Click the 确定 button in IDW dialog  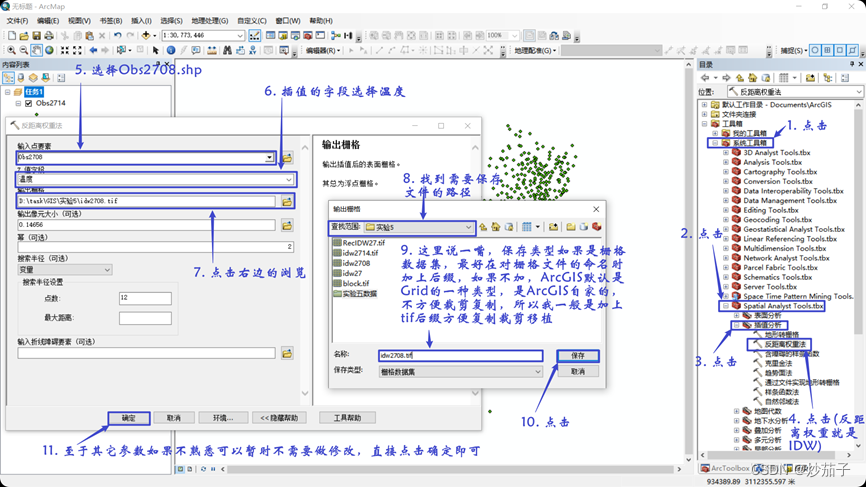click(129, 418)
